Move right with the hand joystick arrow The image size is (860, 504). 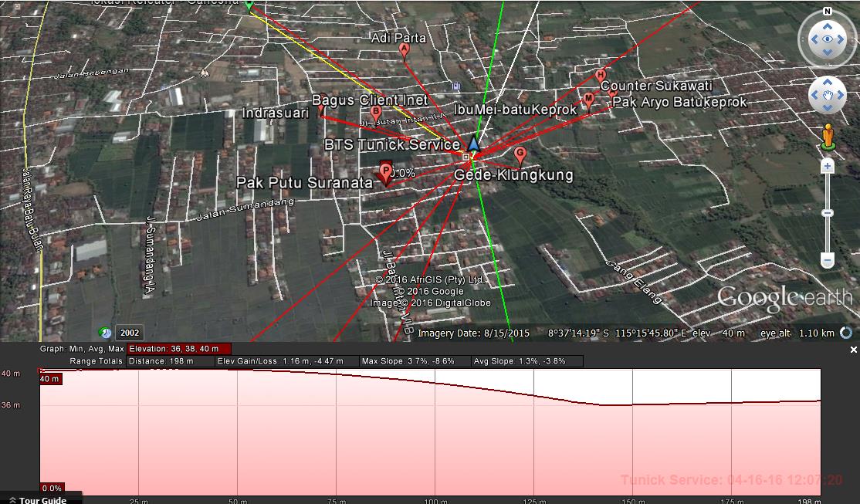coord(840,95)
